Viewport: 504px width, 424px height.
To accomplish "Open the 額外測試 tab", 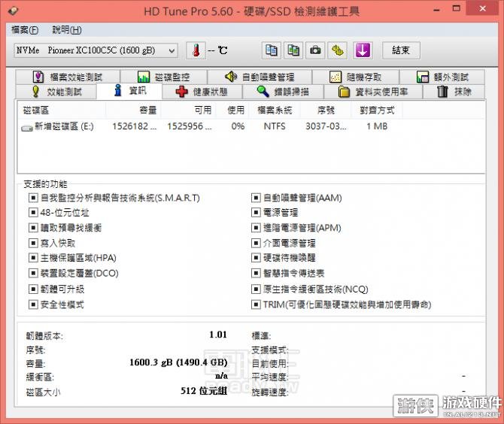I will coord(442,77).
